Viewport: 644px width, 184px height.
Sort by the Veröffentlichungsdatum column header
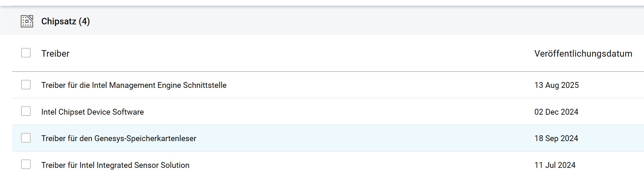[x=583, y=54]
